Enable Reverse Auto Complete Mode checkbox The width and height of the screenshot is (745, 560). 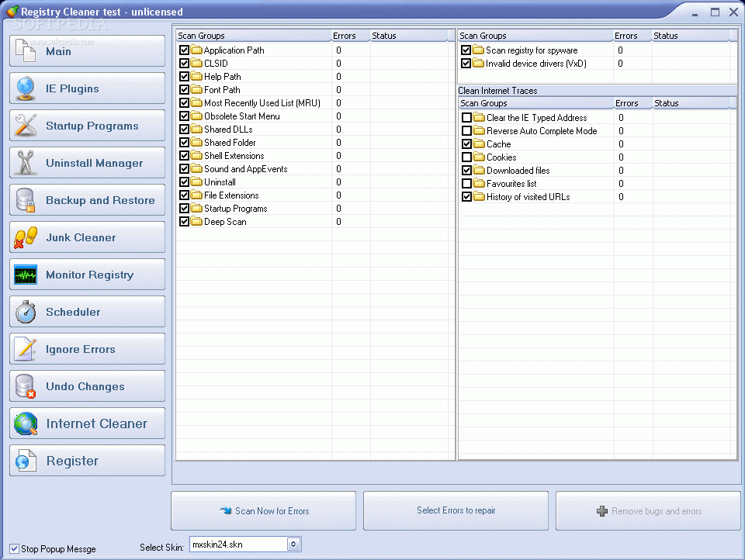click(467, 130)
